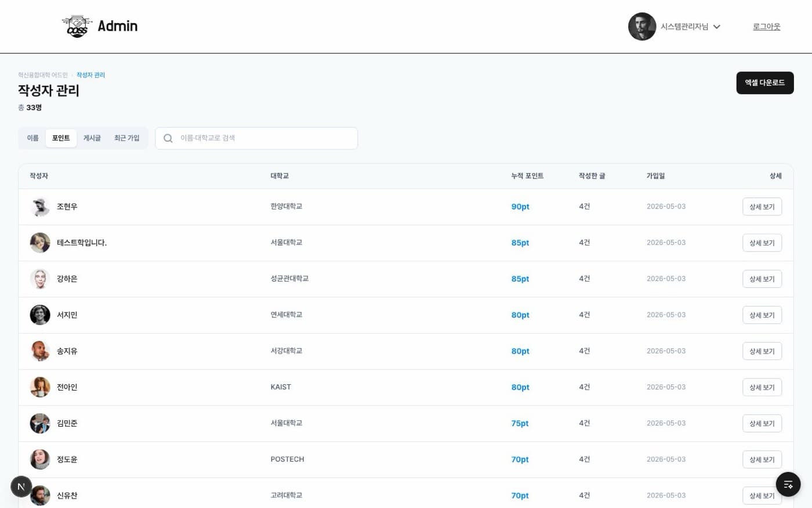The width and height of the screenshot is (812, 508).
Task: Open 상세 보기 for 조현우
Action: tap(762, 207)
